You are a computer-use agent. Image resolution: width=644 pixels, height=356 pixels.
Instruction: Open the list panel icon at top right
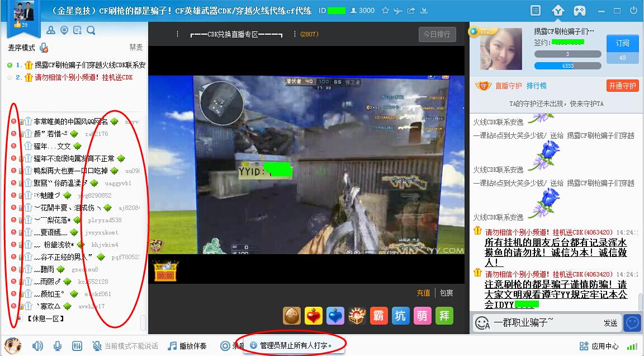tap(536, 11)
